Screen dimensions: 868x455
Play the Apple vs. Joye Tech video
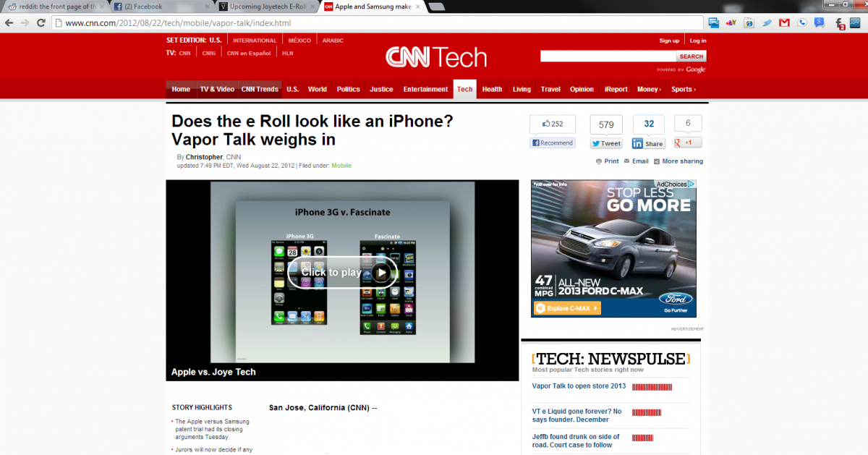tap(342, 272)
